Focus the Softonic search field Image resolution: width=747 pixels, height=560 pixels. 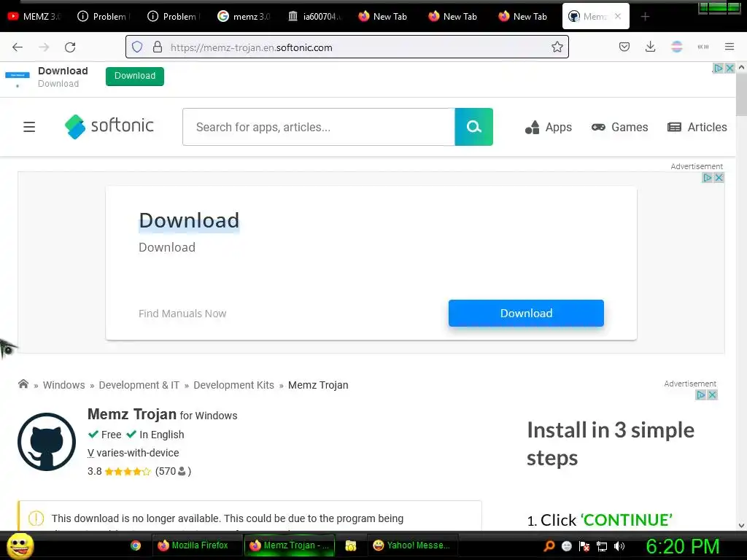[x=319, y=127]
